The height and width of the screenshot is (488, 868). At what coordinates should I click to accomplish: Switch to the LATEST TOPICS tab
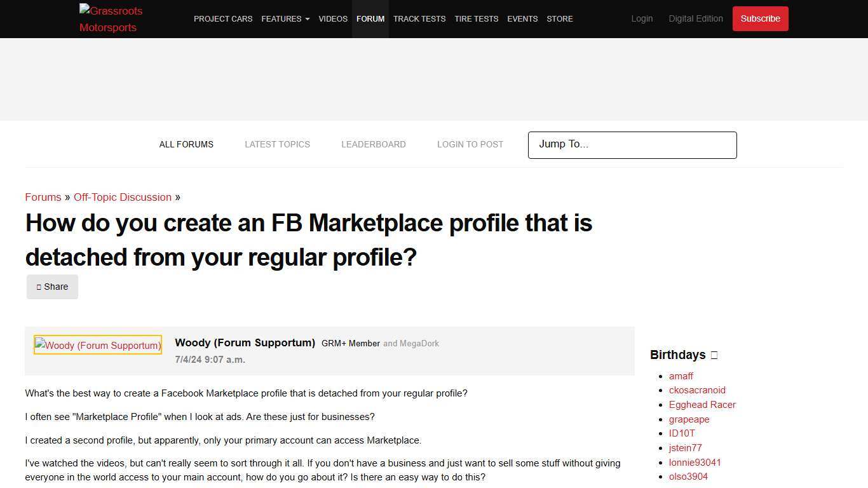click(277, 144)
